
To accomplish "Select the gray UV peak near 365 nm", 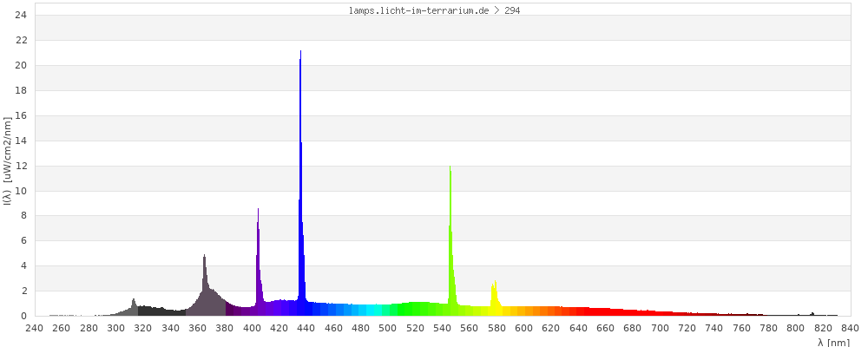I will pyautogui.click(x=204, y=285).
